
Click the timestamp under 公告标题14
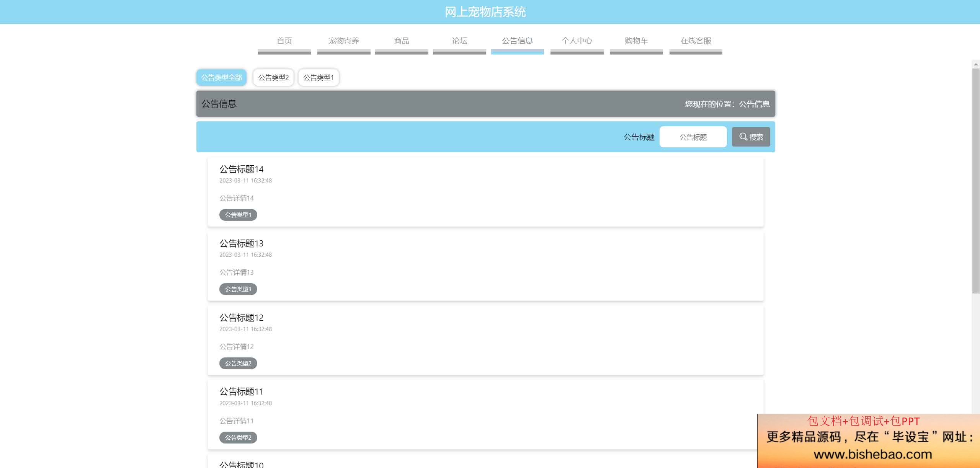pos(245,180)
